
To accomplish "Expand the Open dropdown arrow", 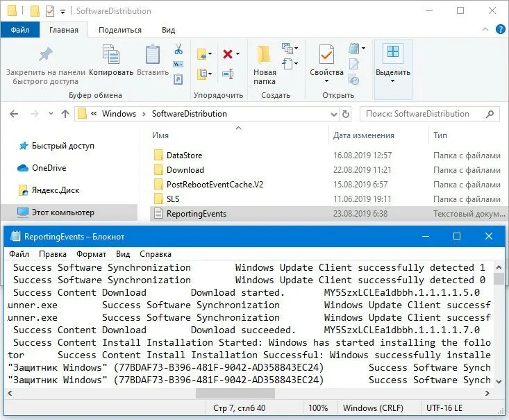I will [x=363, y=48].
